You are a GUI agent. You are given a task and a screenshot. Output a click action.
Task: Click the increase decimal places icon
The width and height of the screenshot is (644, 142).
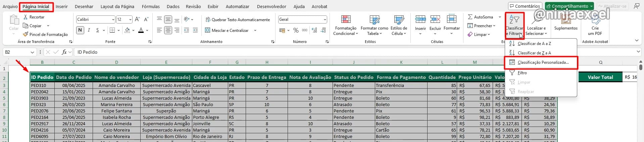coord(314,30)
